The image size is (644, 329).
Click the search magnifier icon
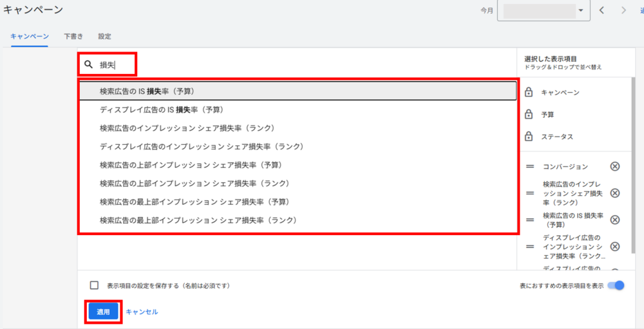[x=89, y=64]
